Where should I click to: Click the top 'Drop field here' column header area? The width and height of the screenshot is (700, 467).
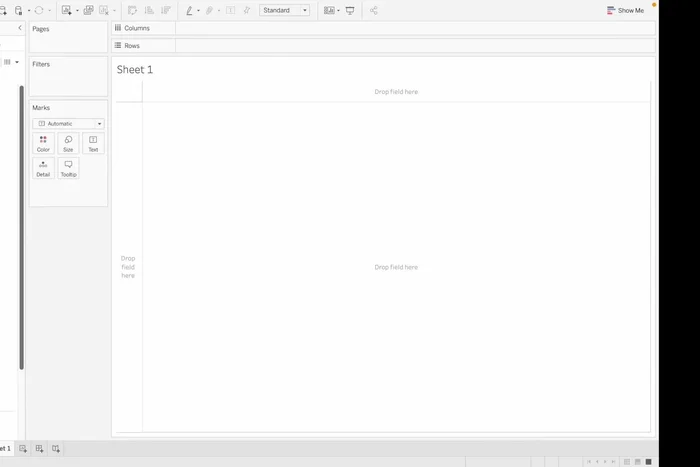[x=396, y=92]
